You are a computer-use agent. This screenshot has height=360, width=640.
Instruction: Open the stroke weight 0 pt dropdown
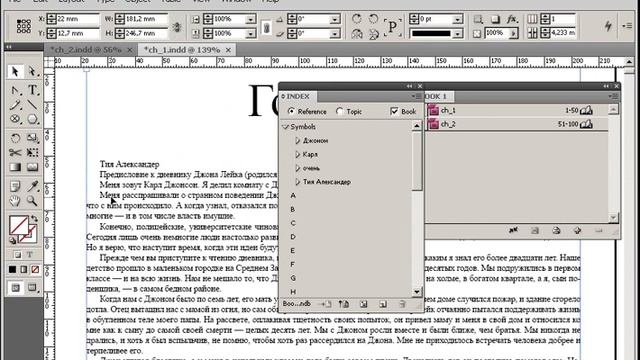pyautogui.click(x=458, y=19)
